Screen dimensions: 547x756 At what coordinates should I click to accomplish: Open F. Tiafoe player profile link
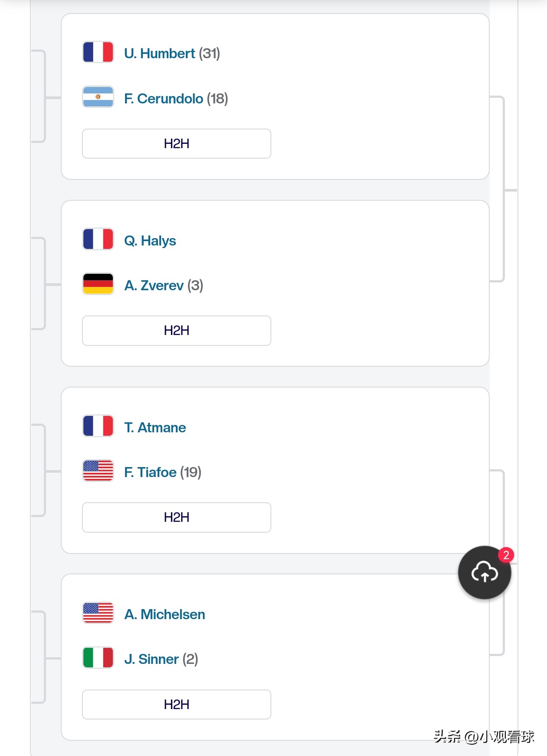click(x=150, y=472)
